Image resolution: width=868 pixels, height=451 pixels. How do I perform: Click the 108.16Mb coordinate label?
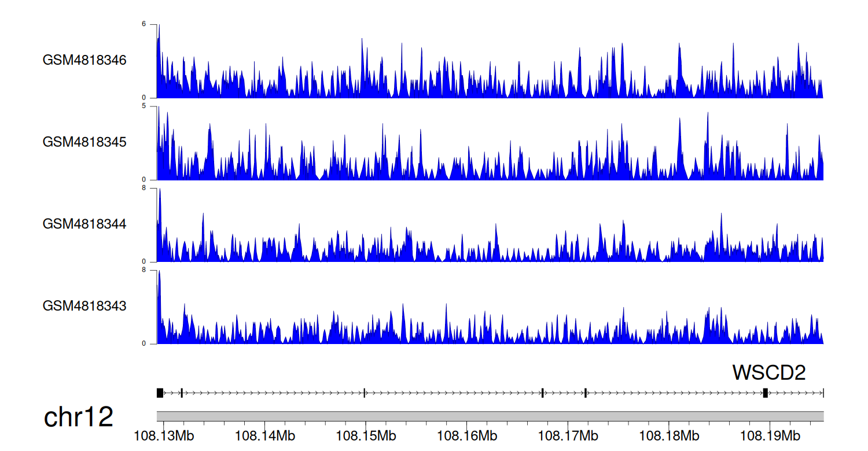tap(466, 435)
